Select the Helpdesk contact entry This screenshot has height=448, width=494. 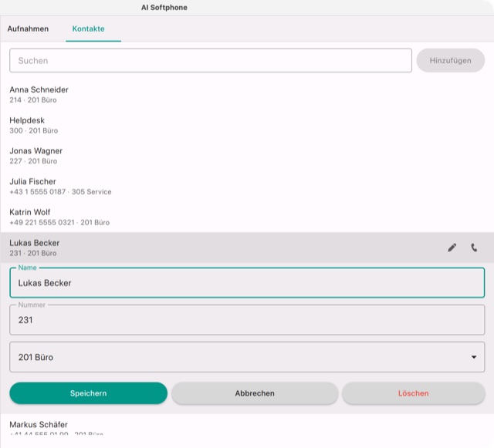click(x=247, y=125)
